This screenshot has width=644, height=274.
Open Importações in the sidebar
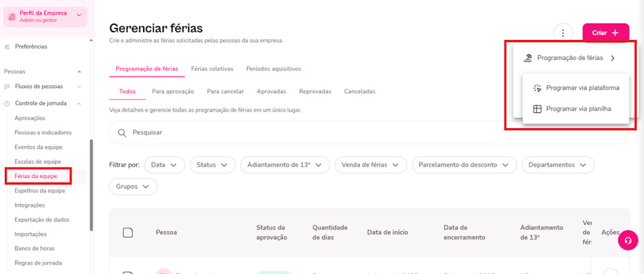(x=31, y=234)
